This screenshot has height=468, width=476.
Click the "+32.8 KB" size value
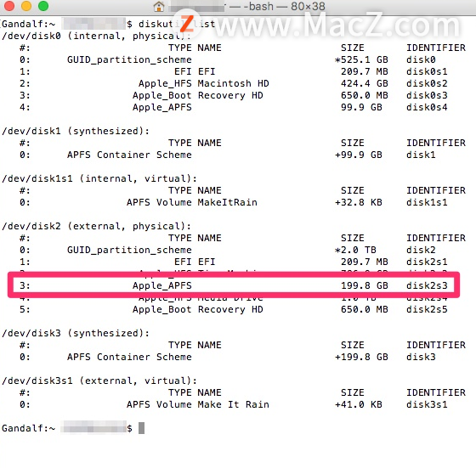[x=358, y=202]
